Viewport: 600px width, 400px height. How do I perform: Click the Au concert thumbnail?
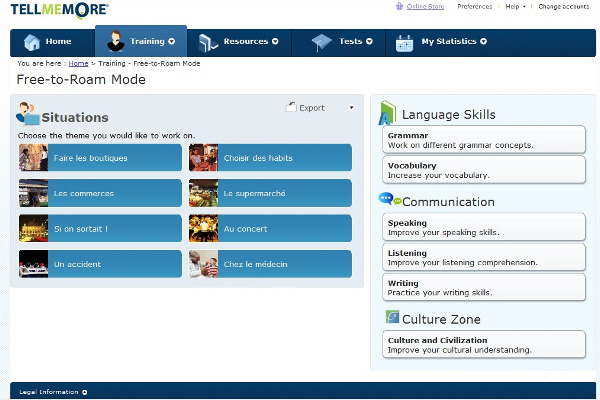[x=204, y=229]
